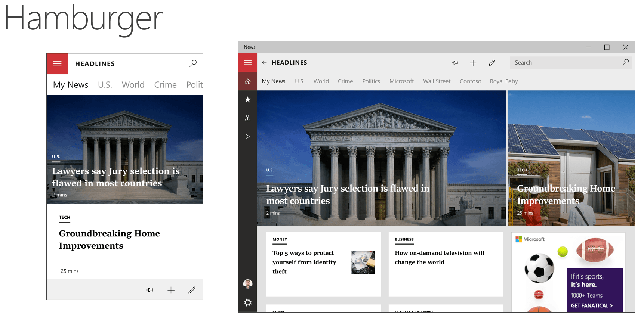644x320 pixels.
Task: Select Crime tab in mobile view
Action: click(166, 85)
